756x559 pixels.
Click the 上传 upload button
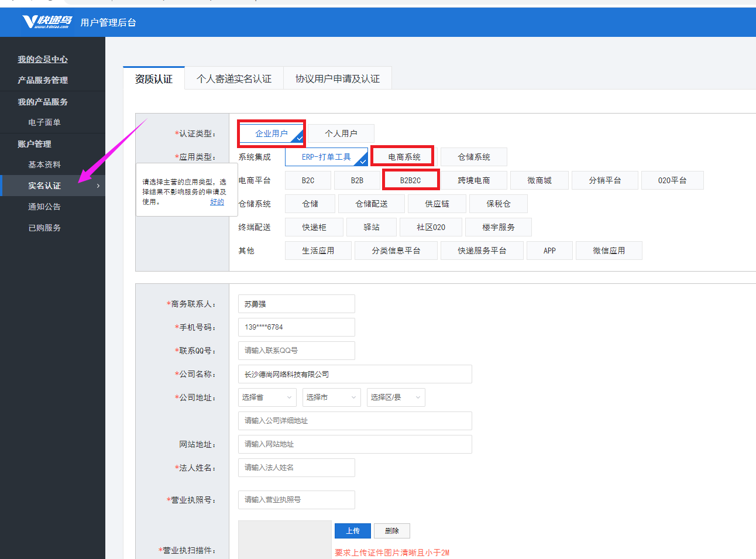tap(353, 531)
